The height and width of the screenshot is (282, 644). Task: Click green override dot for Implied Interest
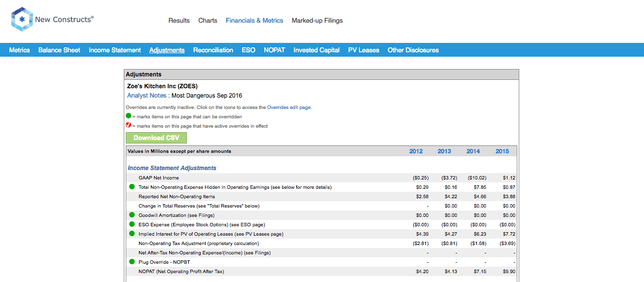click(x=132, y=234)
